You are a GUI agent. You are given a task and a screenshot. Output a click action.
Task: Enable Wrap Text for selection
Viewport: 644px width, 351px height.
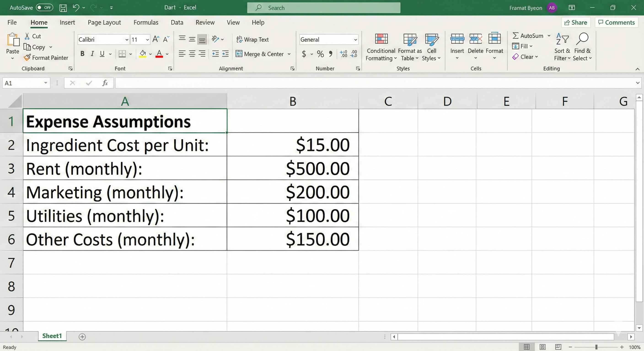[x=253, y=39]
